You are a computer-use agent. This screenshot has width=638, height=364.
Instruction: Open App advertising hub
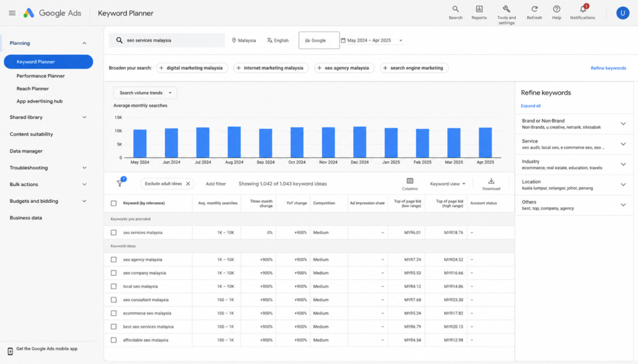point(39,101)
